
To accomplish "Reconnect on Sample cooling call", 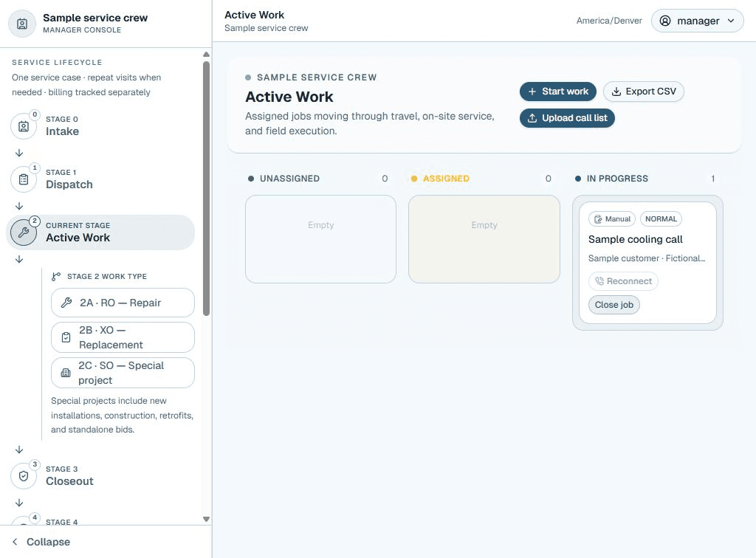I will pyautogui.click(x=623, y=281).
